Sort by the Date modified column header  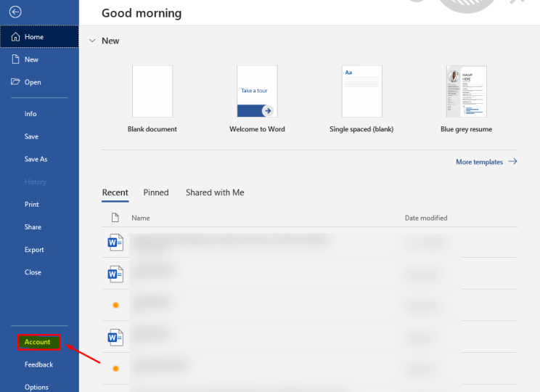426,218
